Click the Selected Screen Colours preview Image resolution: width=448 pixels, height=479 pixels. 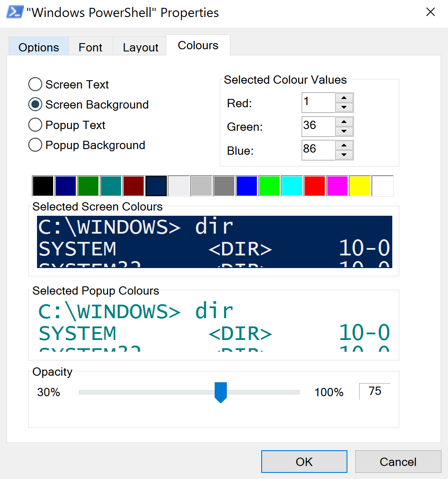pos(215,242)
